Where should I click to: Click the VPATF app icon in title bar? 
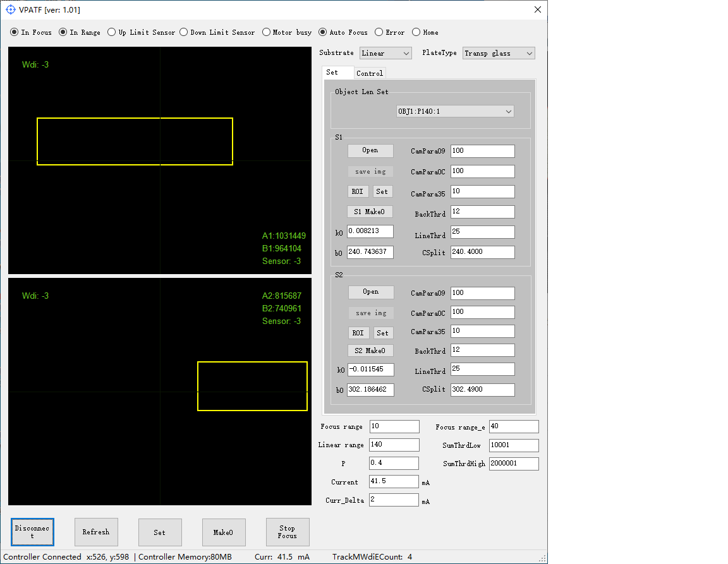[x=10, y=9]
